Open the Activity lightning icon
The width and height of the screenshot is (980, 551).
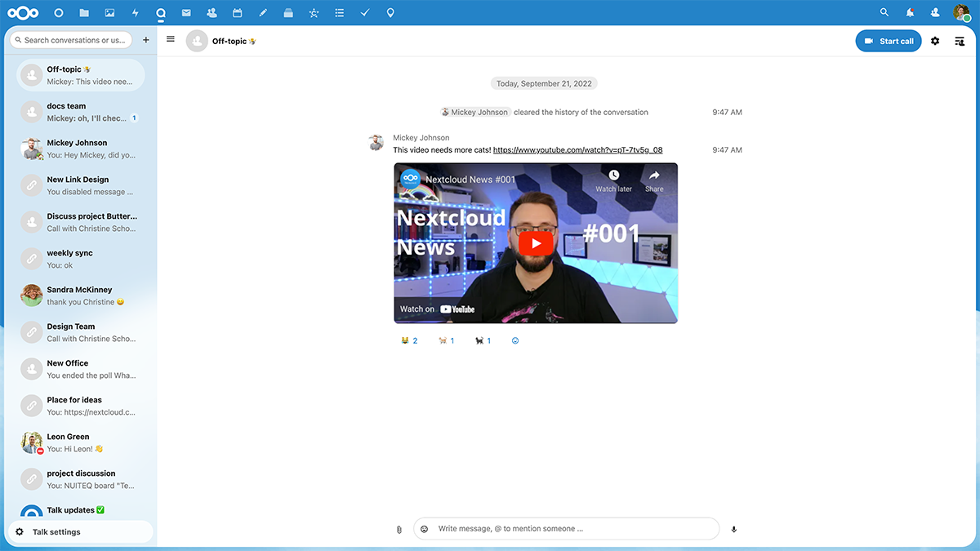(x=136, y=13)
